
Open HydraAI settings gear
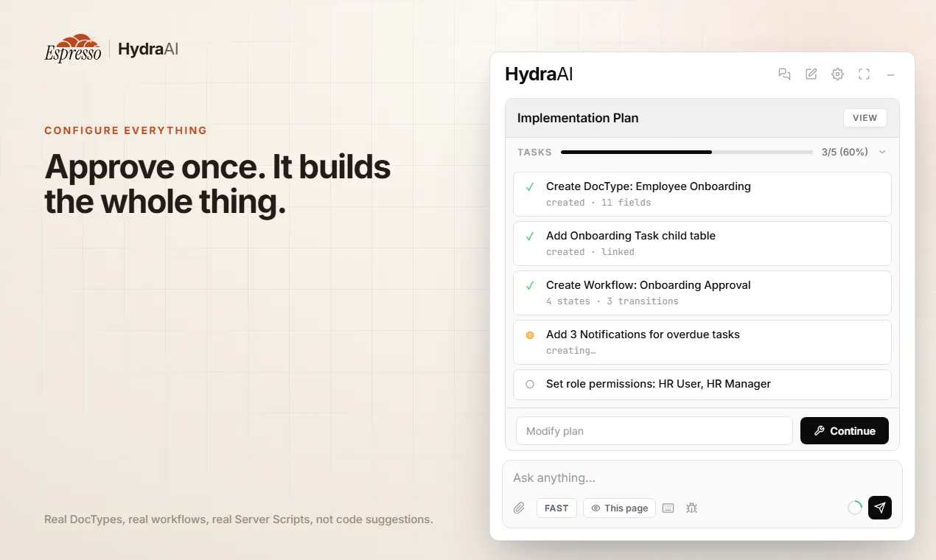click(837, 74)
